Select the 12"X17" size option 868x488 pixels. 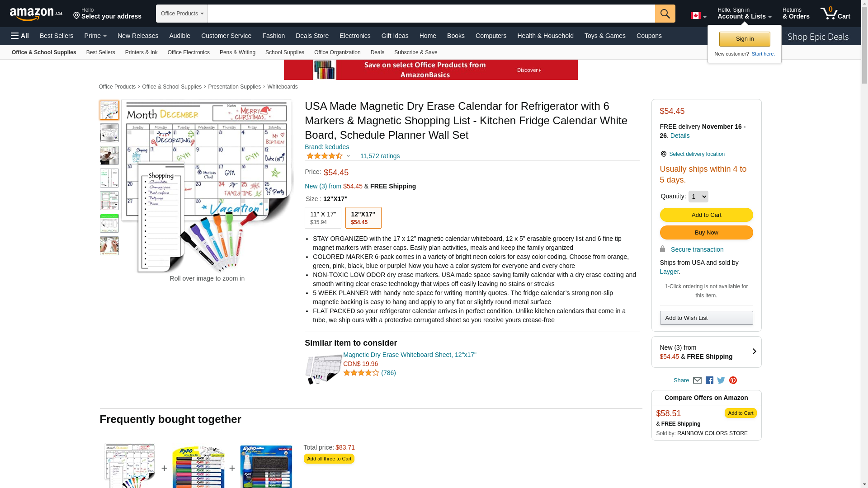click(363, 218)
